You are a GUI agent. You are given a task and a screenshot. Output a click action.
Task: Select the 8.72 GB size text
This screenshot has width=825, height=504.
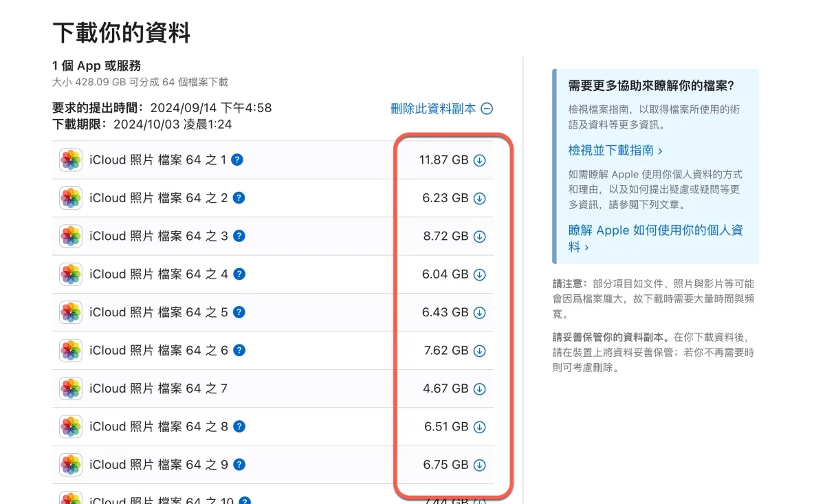[x=445, y=236]
